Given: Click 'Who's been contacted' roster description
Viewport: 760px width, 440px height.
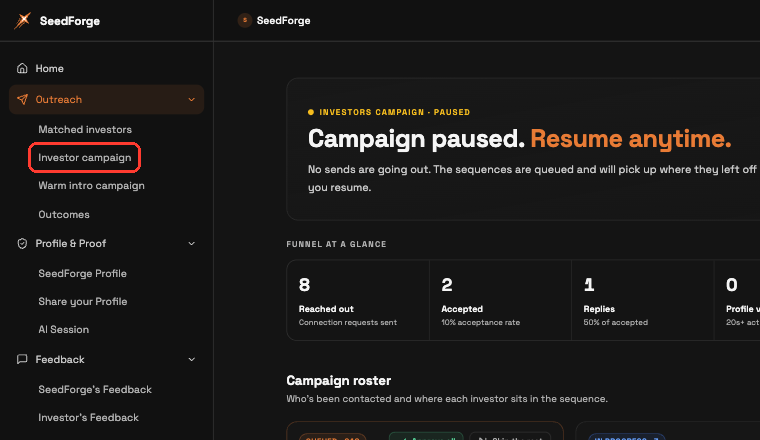Looking at the screenshot, I should coord(447,399).
